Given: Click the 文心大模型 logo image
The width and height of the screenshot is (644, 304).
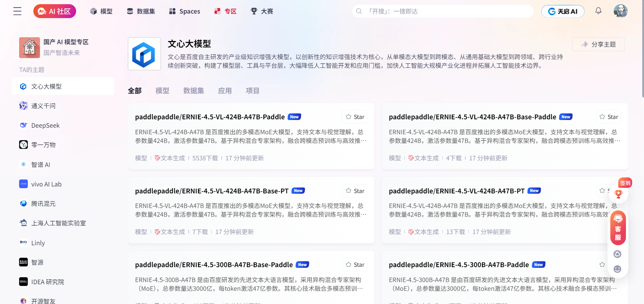Looking at the screenshot, I should [x=144, y=54].
